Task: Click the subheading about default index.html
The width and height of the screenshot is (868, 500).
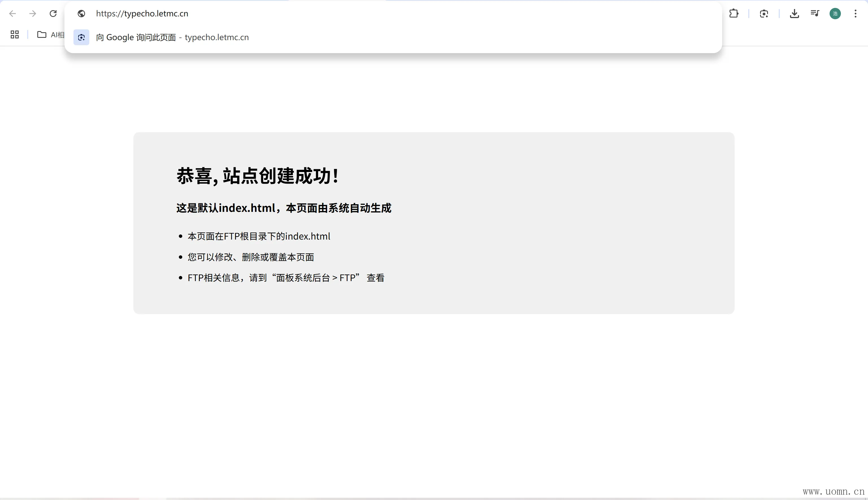Action: point(284,208)
